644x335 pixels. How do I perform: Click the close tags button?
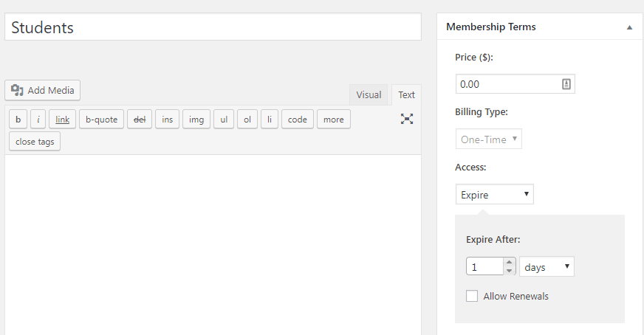click(x=35, y=142)
